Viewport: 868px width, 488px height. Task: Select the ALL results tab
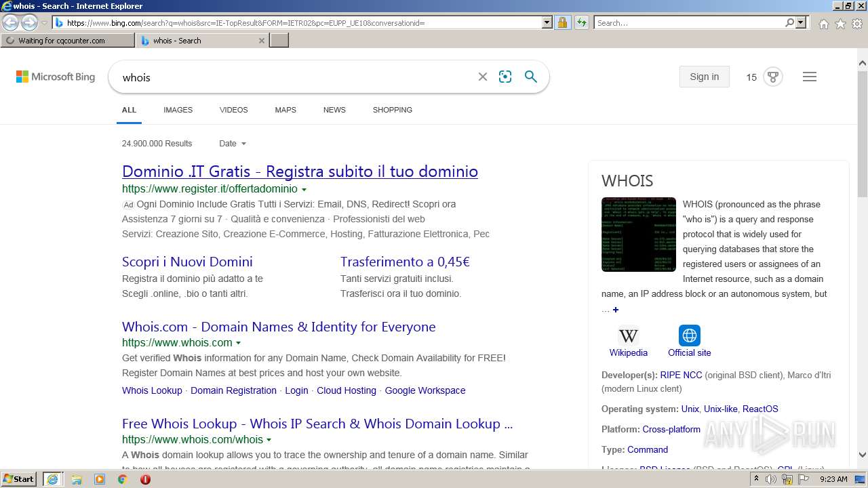(x=129, y=110)
